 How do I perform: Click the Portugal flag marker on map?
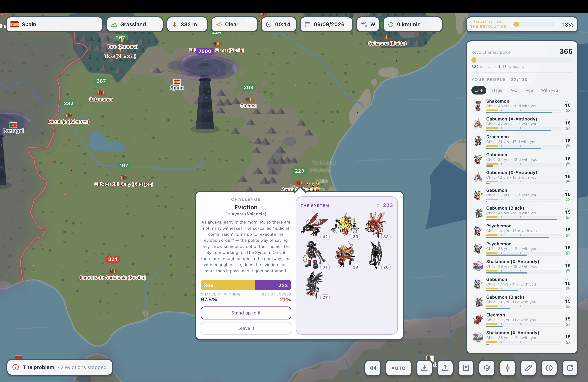[13, 125]
